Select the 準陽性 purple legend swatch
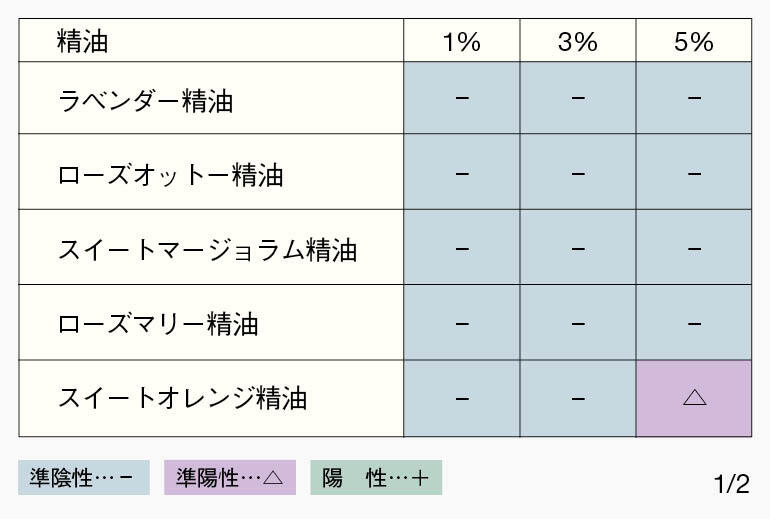Viewport: 770px width, 519px height. 230,477
